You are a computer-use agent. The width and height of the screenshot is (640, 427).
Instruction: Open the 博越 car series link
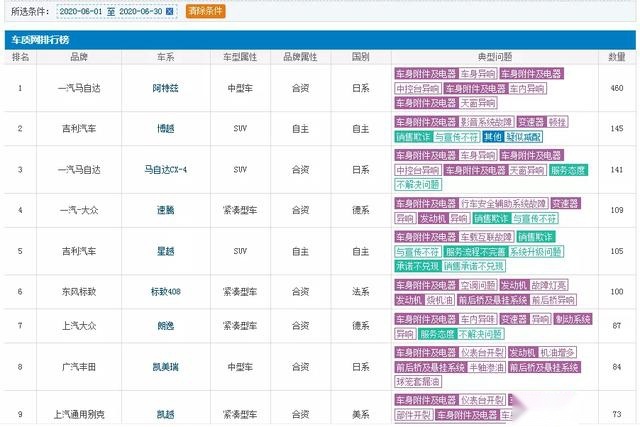(x=165, y=129)
